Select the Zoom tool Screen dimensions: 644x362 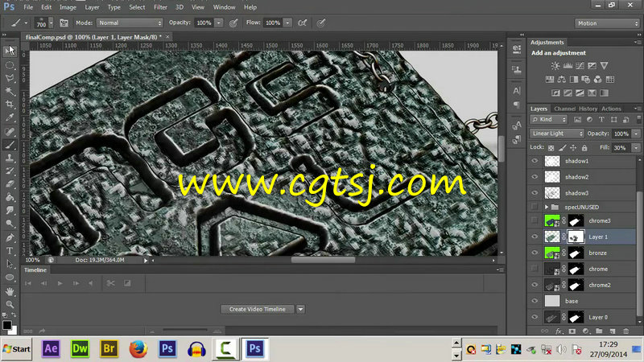[x=10, y=304]
